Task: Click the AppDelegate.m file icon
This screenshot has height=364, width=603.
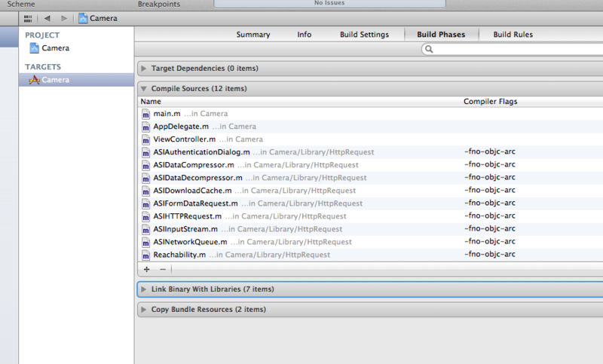Action: pyautogui.click(x=145, y=127)
